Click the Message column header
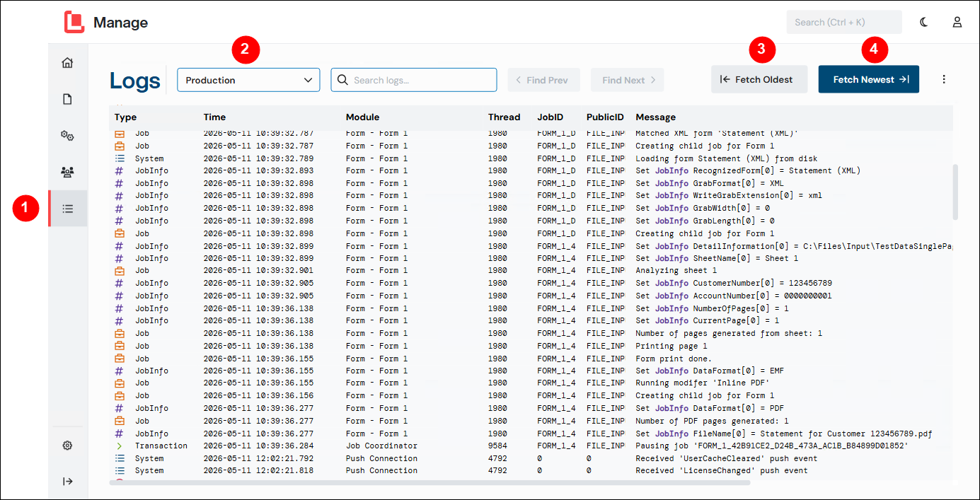The image size is (980, 500). pyautogui.click(x=655, y=117)
